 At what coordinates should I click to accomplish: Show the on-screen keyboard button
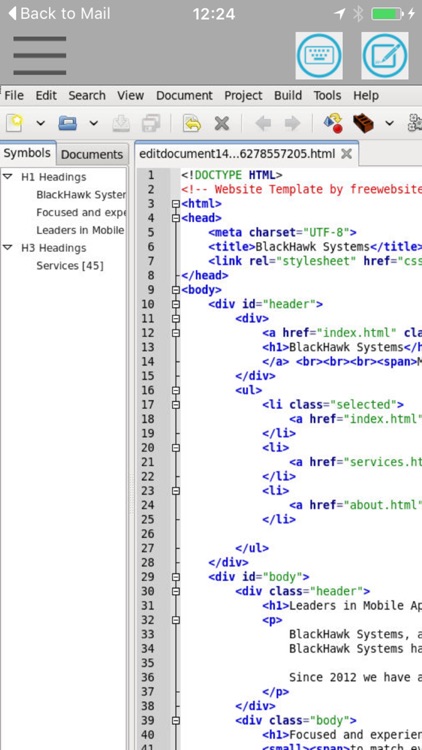tap(319, 55)
